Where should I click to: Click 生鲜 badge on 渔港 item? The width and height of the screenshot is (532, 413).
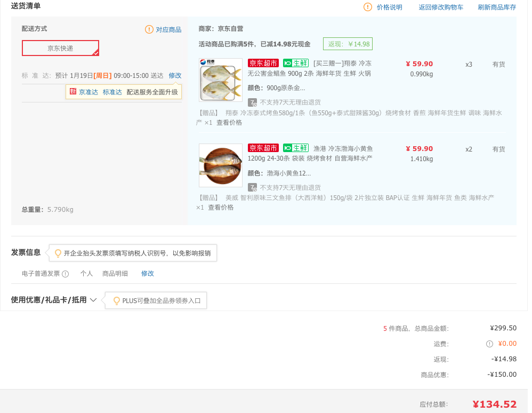tap(296, 148)
